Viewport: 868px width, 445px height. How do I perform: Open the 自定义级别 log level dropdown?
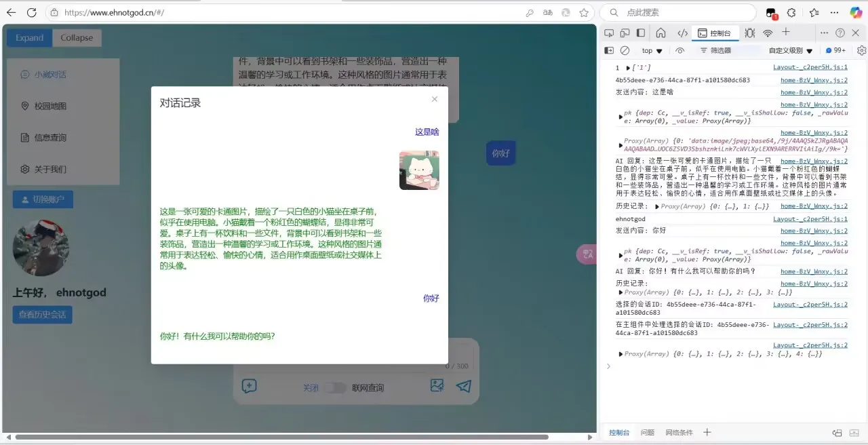click(791, 51)
